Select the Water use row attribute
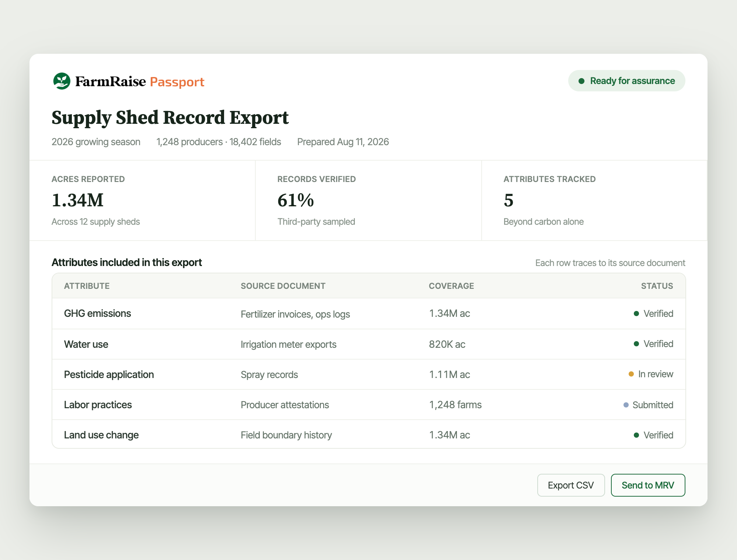This screenshot has width=737, height=560. (86, 344)
